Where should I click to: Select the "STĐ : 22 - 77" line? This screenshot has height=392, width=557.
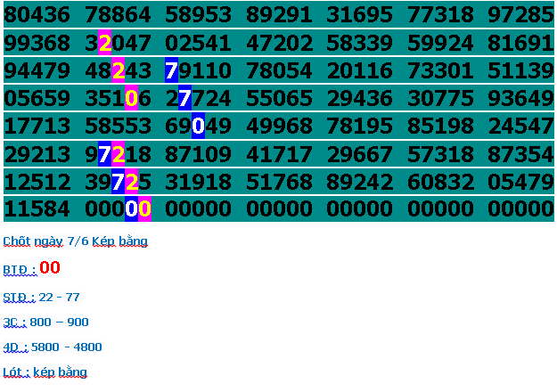tap(41, 297)
